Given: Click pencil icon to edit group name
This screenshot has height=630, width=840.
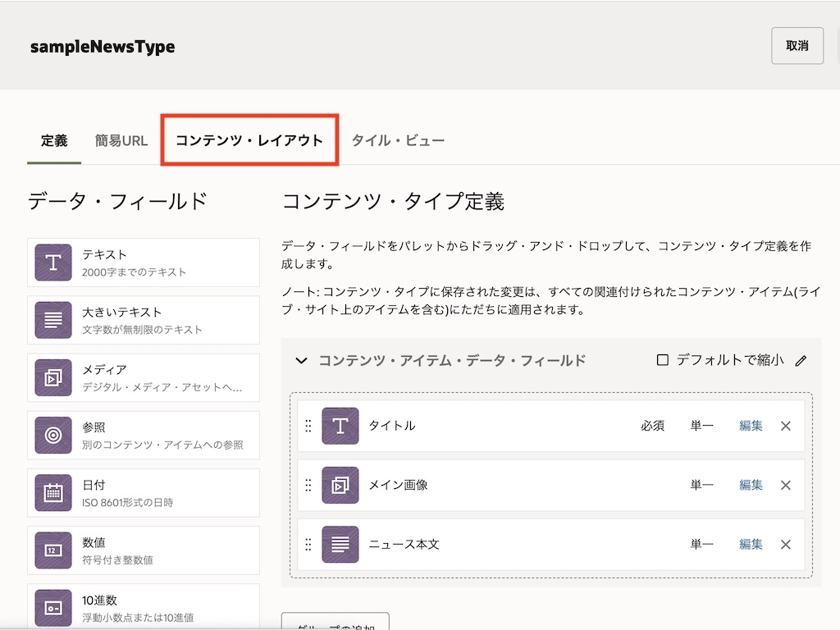Looking at the screenshot, I should tap(801, 361).
